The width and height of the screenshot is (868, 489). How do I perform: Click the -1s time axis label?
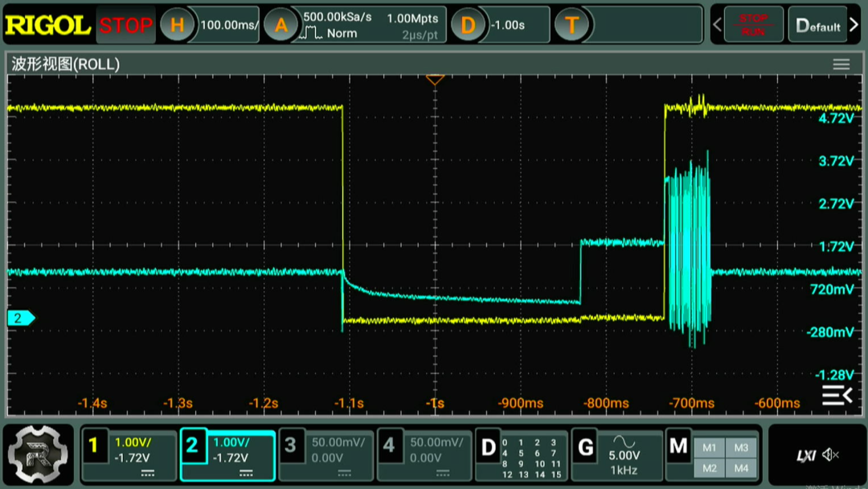435,403
